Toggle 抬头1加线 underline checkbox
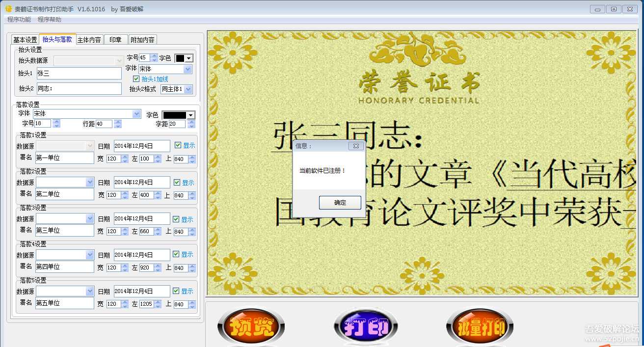 pyautogui.click(x=136, y=79)
